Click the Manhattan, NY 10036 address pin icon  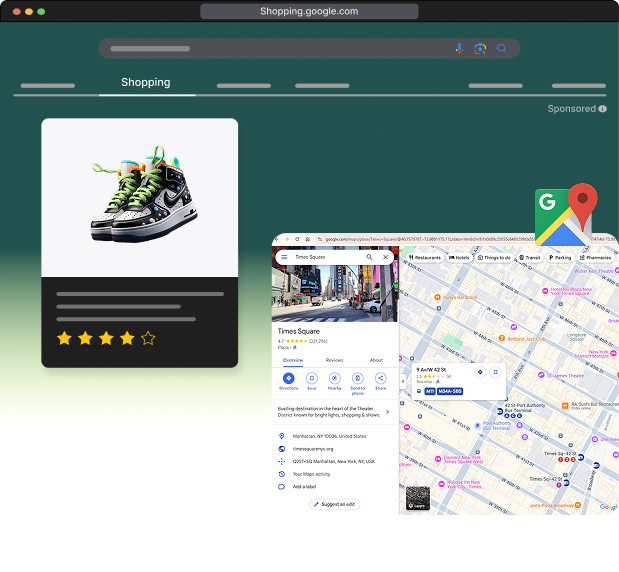281,436
